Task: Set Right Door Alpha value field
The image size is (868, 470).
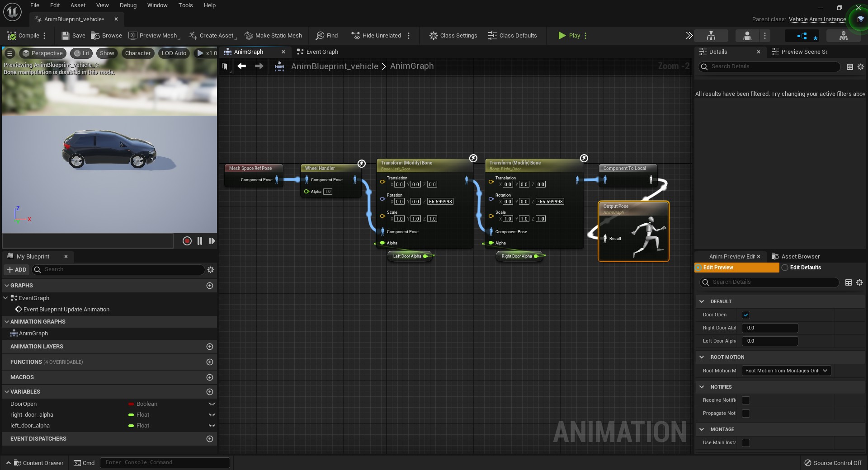Action: [769, 328]
